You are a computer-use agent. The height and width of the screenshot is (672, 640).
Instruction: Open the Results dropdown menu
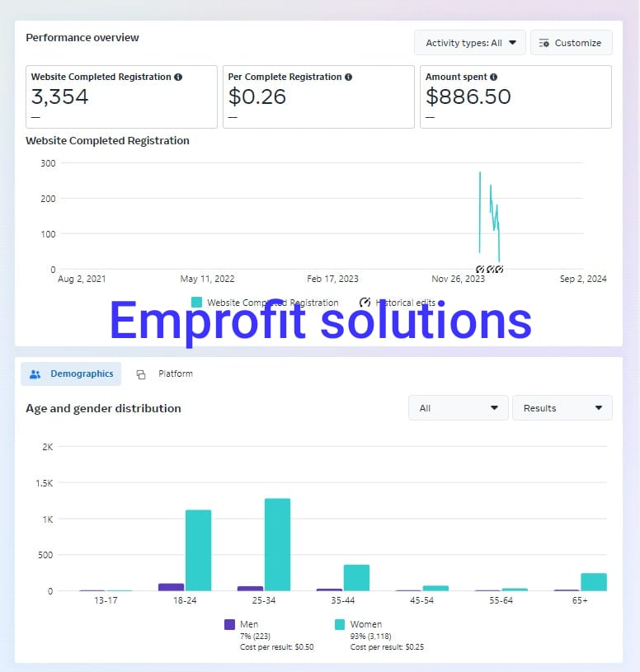point(562,408)
